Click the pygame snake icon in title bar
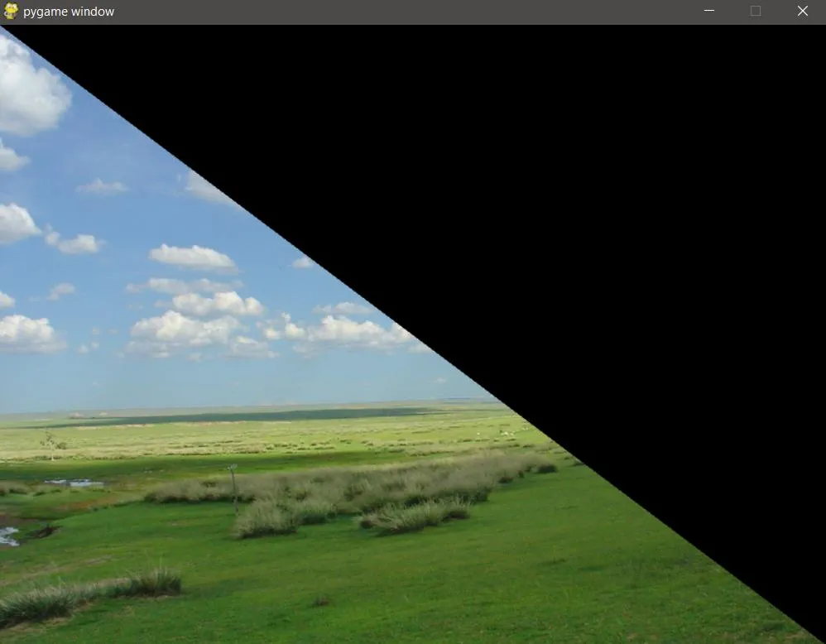826x644 pixels. click(x=11, y=11)
